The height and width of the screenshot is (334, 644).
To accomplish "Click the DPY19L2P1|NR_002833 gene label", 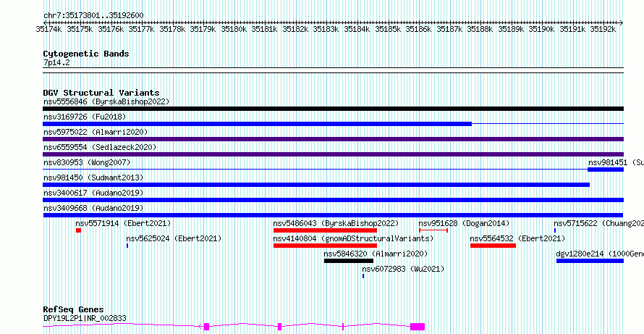I will pos(85,318).
